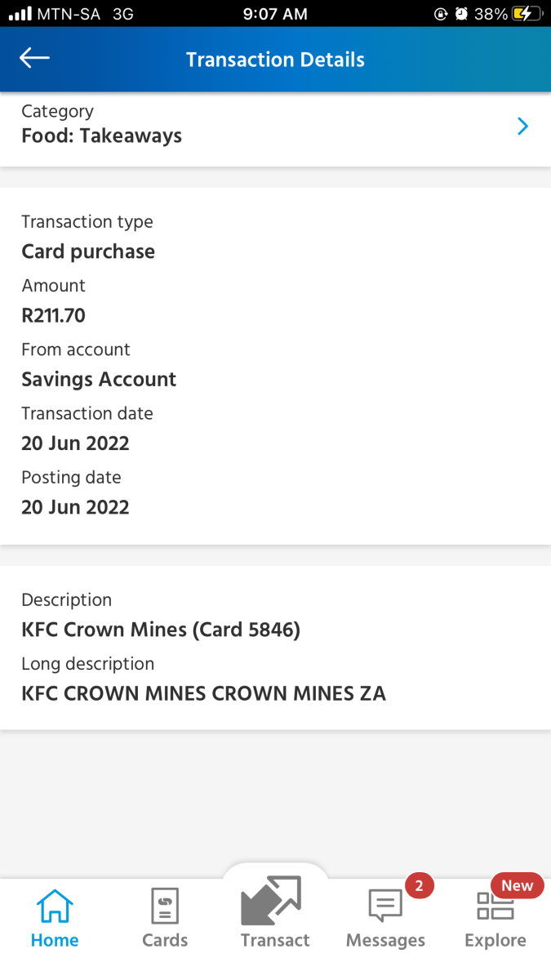This screenshot has width=551, height=980.
Task: Expand the Category chevron arrow
Action: pyautogui.click(x=523, y=126)
